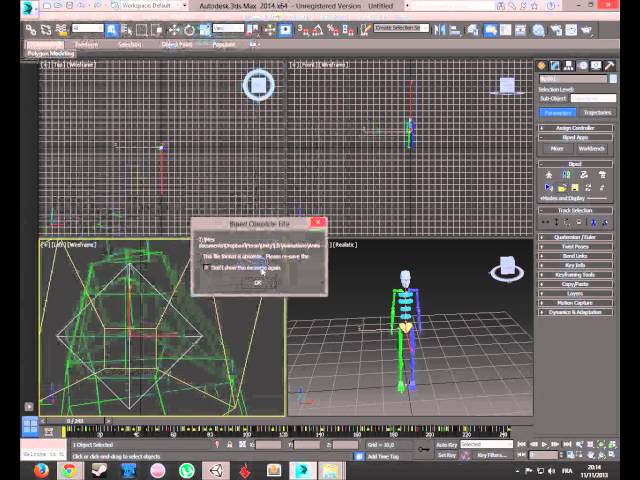Open the Modify command panel tab
This screenshot has width=640, height=480.
coord(555,66)
